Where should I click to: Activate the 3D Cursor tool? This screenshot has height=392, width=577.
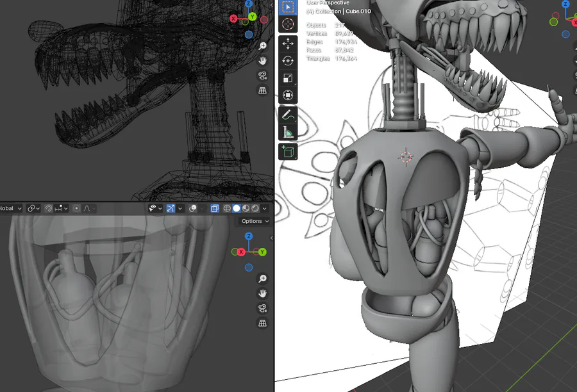288,24
